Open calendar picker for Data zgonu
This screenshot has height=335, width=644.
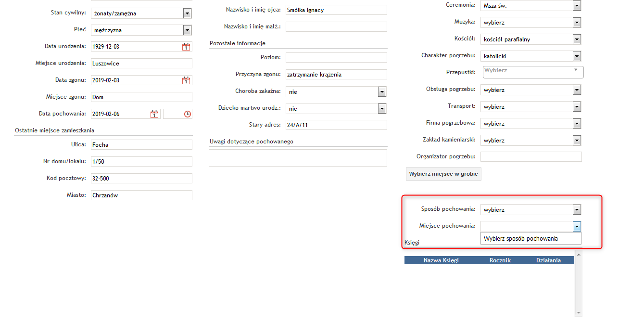[x=186, y=80]
